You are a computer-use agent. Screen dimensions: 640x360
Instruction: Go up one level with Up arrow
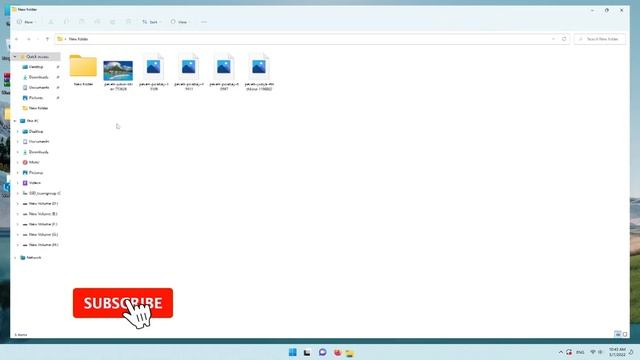(x=47, y=39)
